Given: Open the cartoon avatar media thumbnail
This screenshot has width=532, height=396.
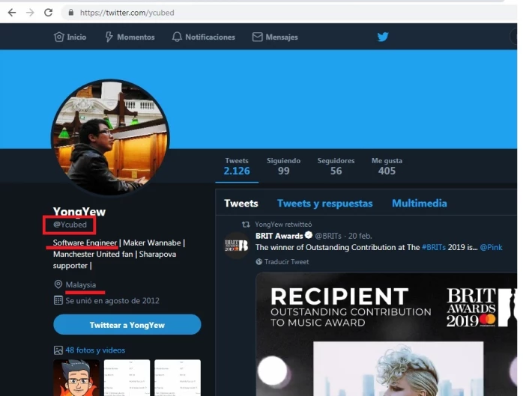Looking at the screenshot, I should [76, 378].
